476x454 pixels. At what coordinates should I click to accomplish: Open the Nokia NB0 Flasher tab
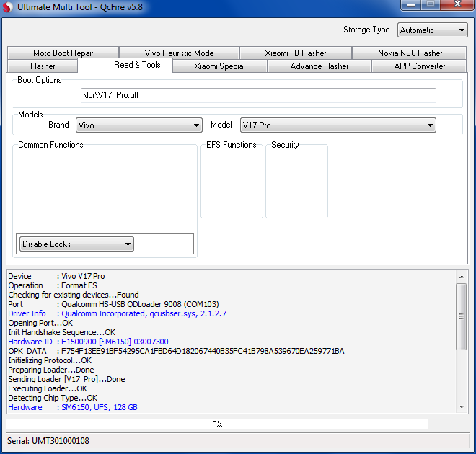[x=410, y=53]
